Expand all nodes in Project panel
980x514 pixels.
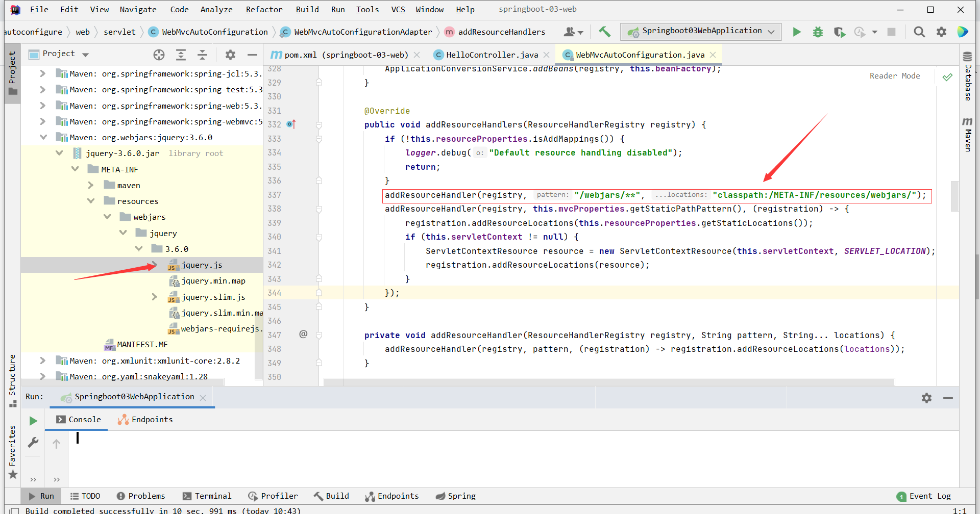click(x=181, y=55)
